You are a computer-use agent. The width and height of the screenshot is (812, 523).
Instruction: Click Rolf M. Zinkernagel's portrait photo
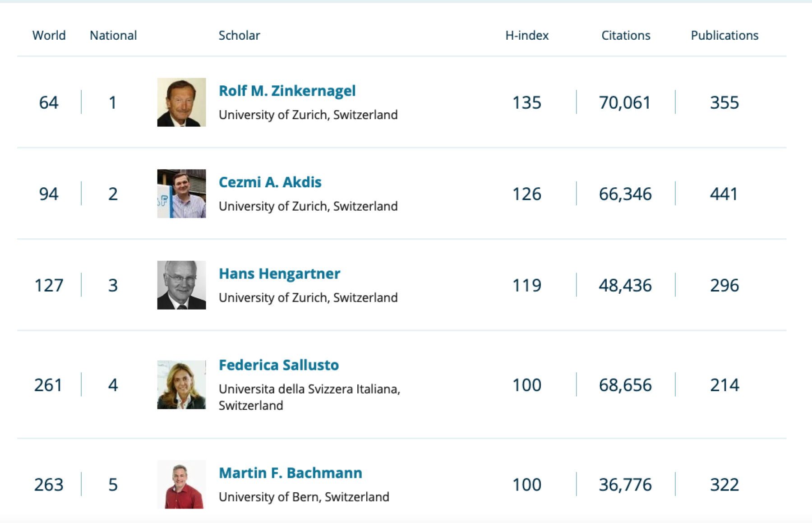point(181,102)
